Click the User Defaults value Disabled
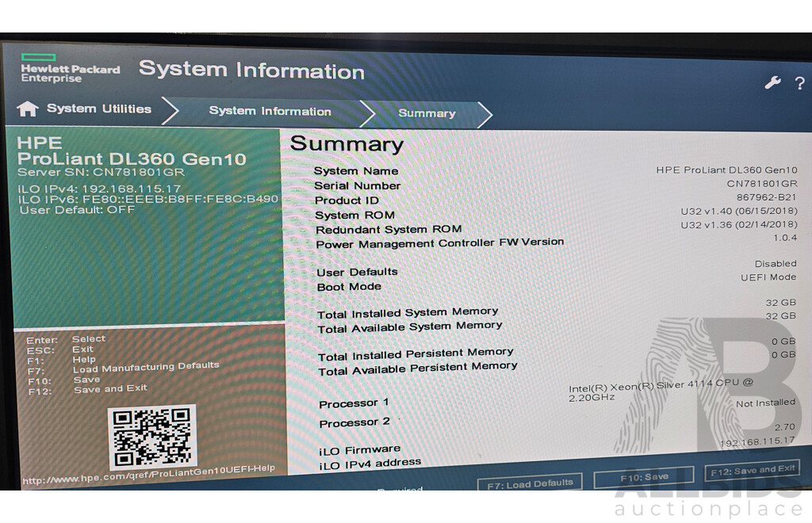 tap(776, 264)
